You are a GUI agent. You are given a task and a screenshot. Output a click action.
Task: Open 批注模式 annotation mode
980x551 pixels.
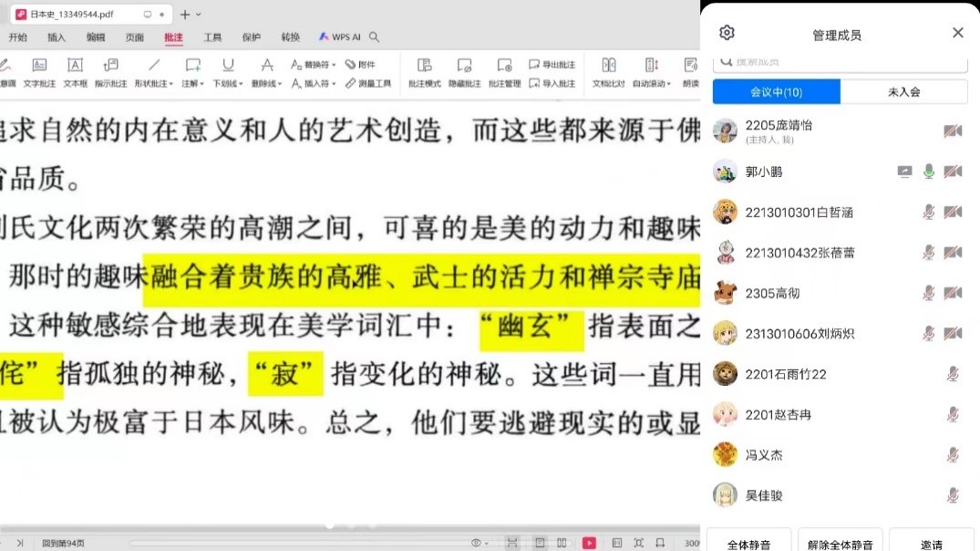click(x=424, y=72)
